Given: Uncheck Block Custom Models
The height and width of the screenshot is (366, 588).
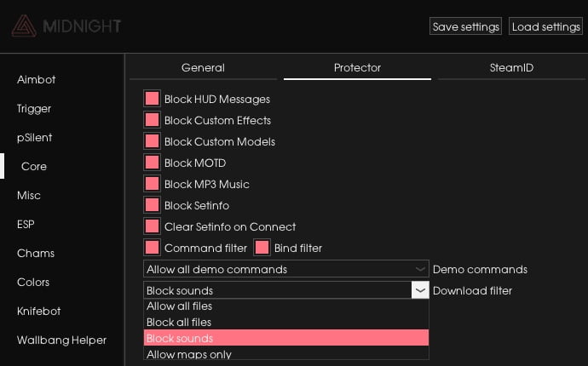Looking at the screenshot, I should [152, 141].
